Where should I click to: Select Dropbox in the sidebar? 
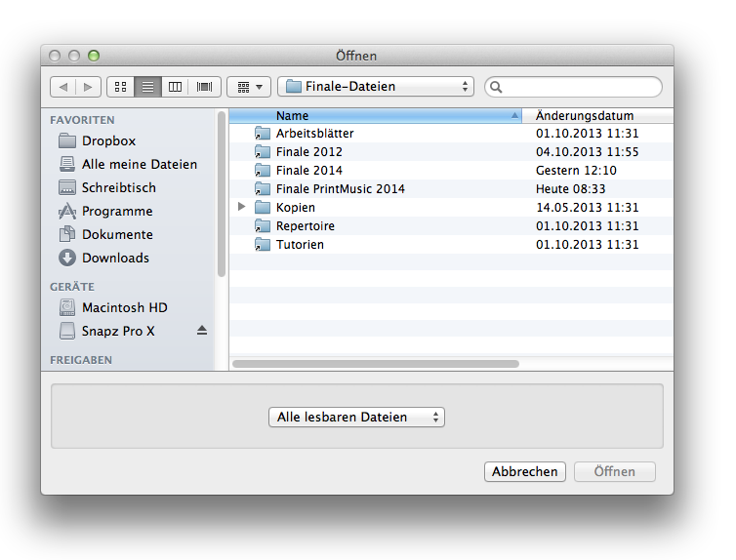click(108, 140)
